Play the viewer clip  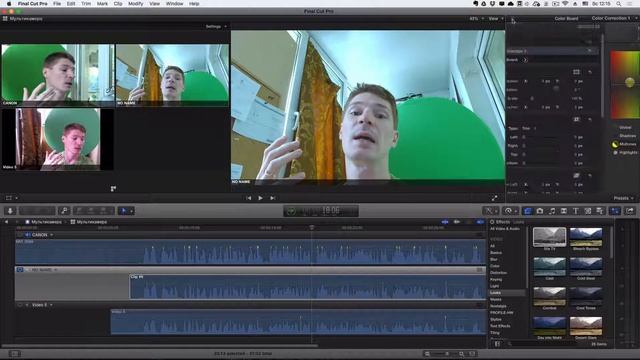click(260, 198)
